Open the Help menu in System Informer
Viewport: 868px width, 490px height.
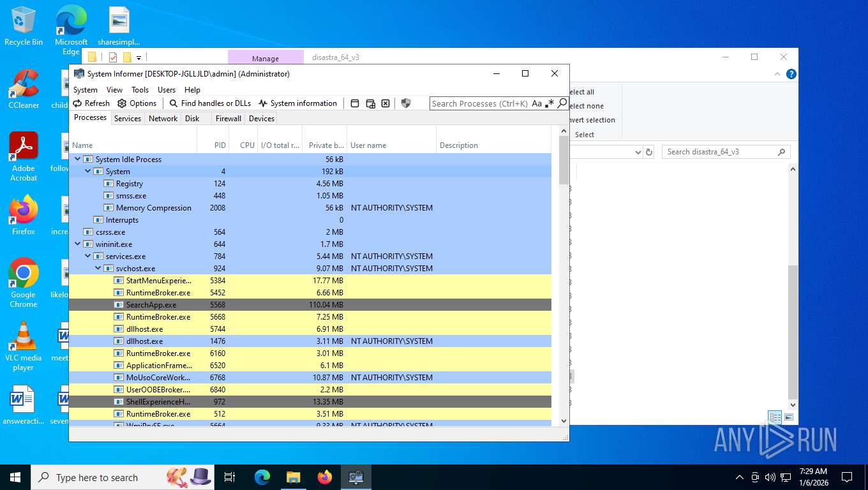[x=192, y=90]
